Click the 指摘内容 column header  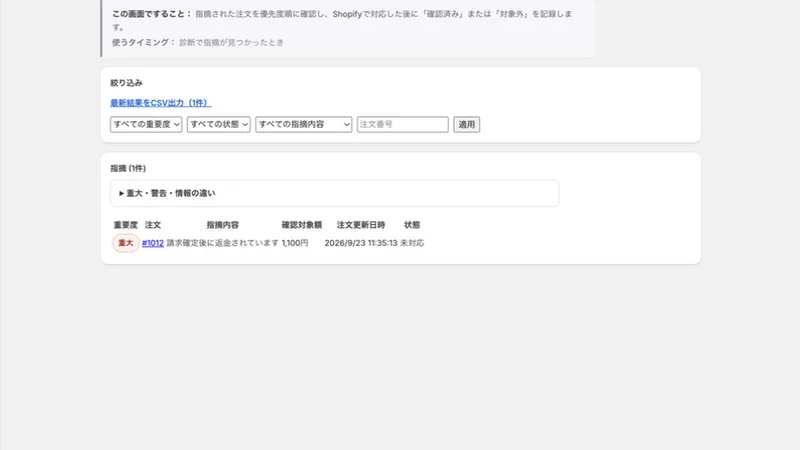tap(222, 224)
